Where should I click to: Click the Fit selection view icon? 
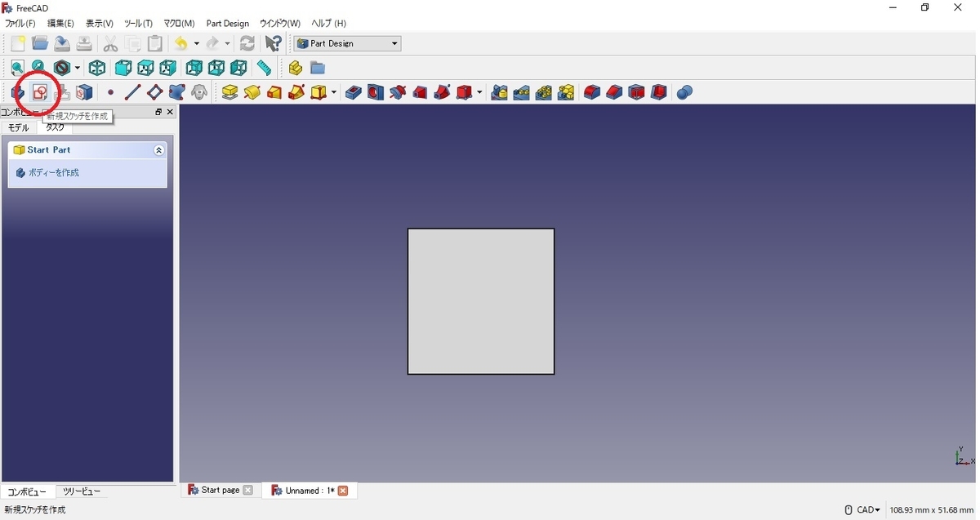(38, 68)
